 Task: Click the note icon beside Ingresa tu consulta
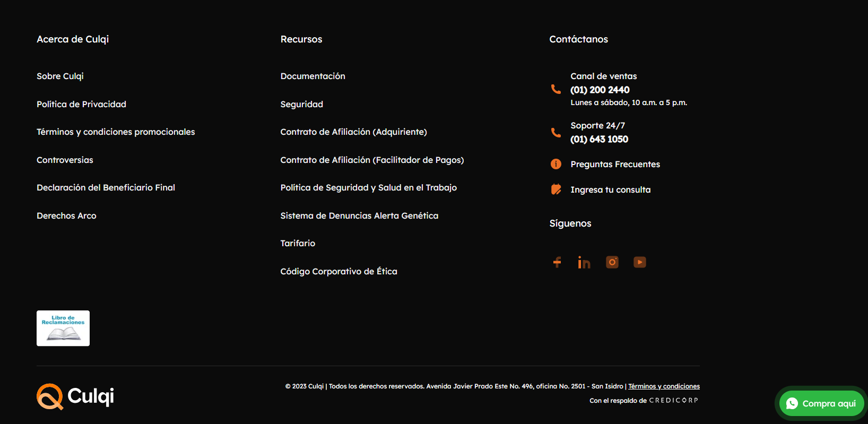[556, 189]
